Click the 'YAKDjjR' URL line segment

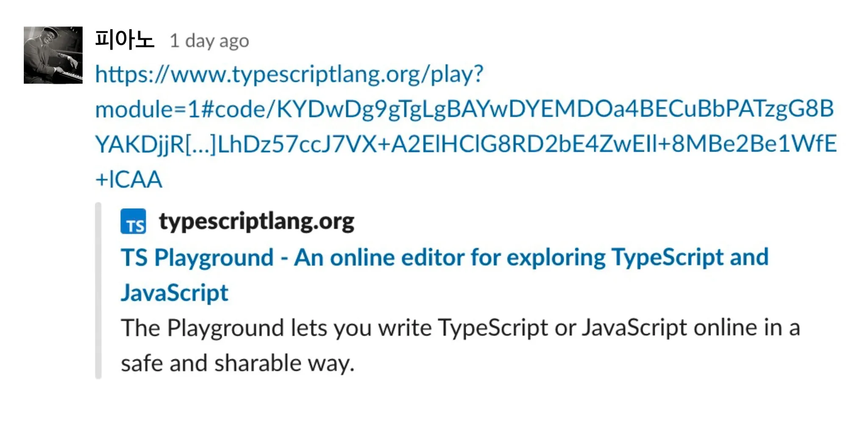[x=140, y=144]
